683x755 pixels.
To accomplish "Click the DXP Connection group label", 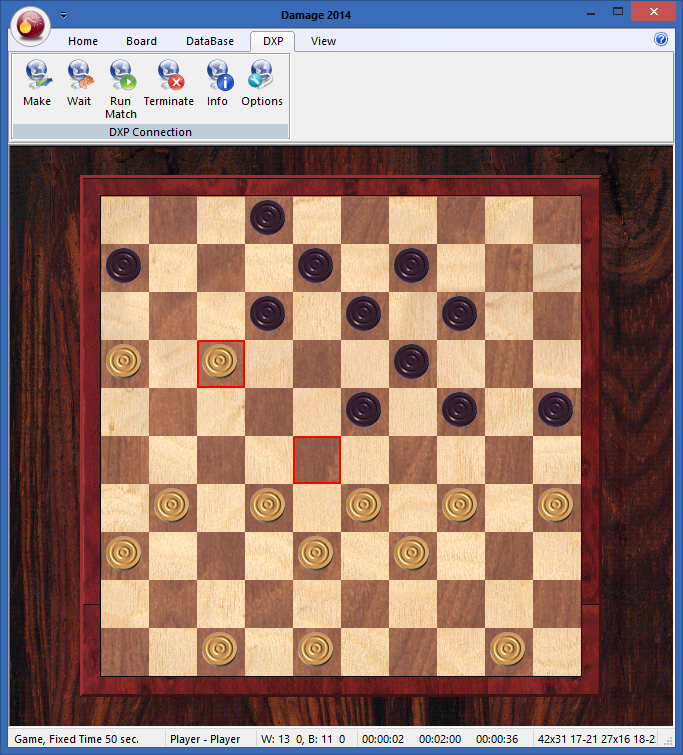I will click(x=150, y=132).
